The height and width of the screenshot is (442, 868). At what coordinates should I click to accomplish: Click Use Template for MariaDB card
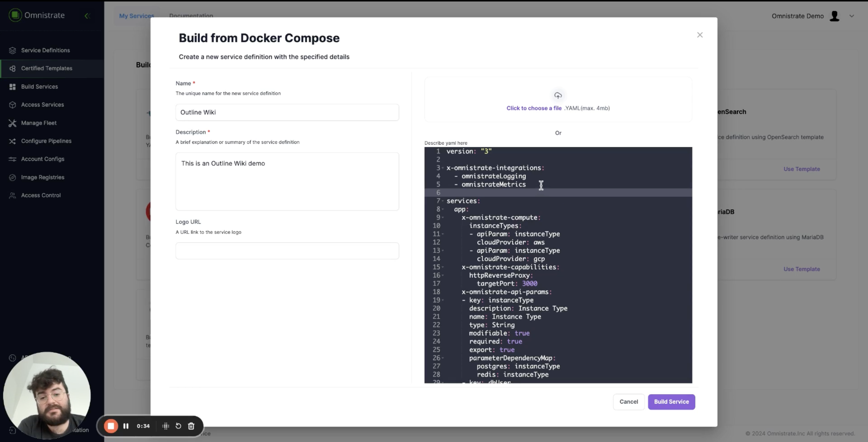coord(802,269)
